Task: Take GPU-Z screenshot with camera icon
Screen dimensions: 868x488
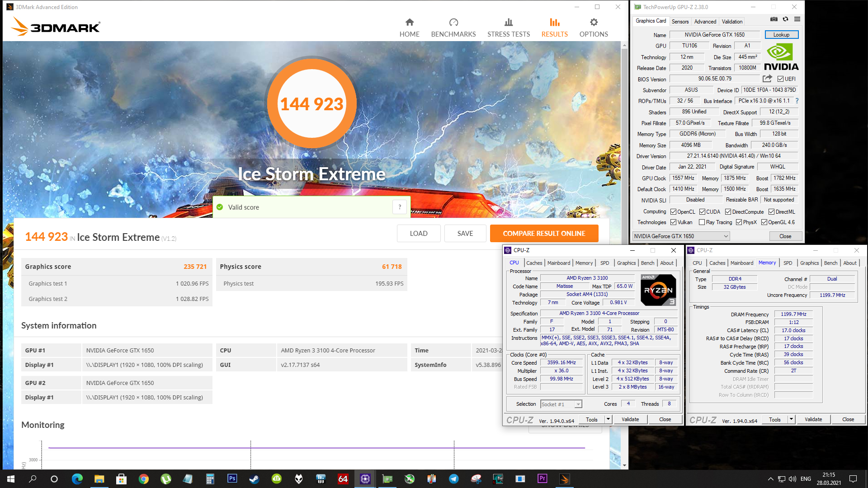Action: [x=774, y=19]
